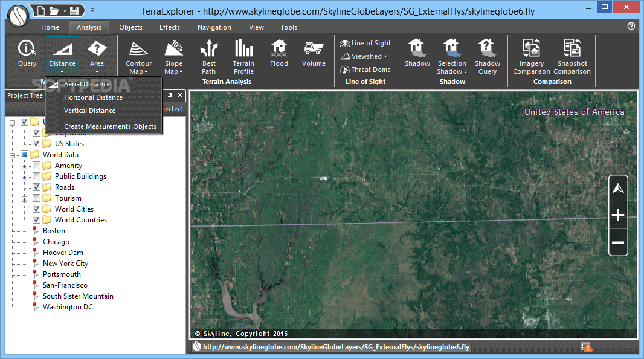
Task: Switch to the Objects tab
Action: [130, 27]
